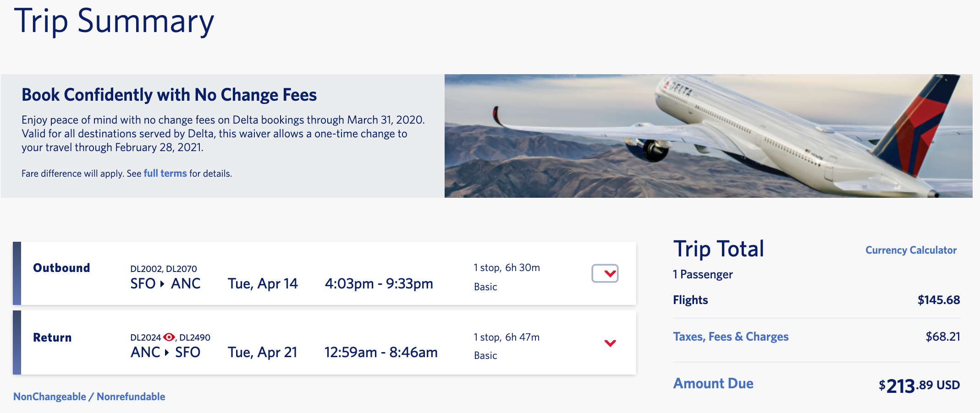Click the Trip Summary heading
Image resolution: width=980 pixels, height=413 pixels.
pyautogui.click(x=114, y=21)
